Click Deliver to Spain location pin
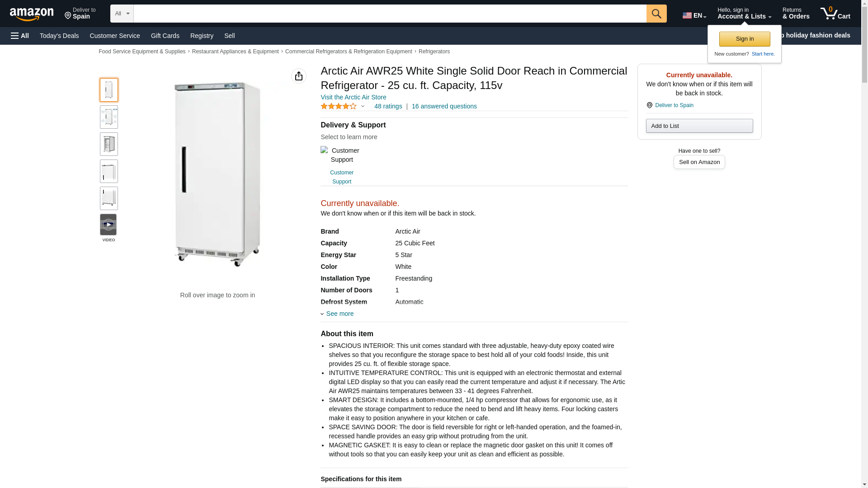The image size is (868, 488). click(649, 105)
